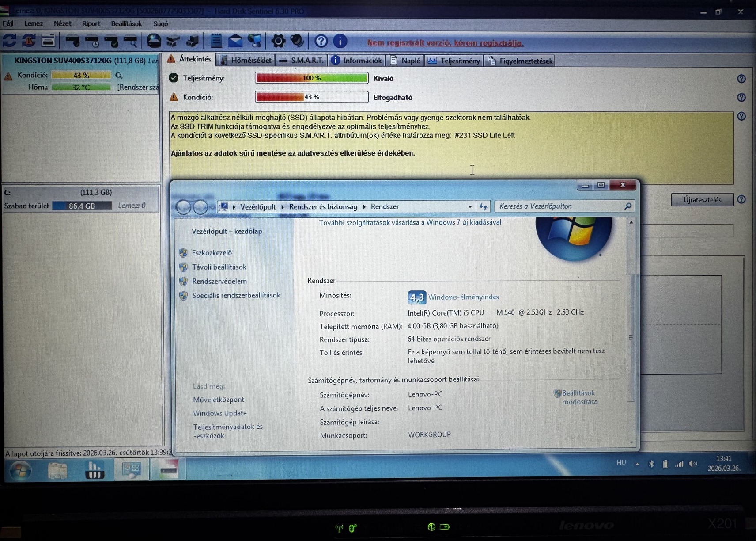Go back in the Control Panel window
756x541 pixels.
[x=184, y=207]
